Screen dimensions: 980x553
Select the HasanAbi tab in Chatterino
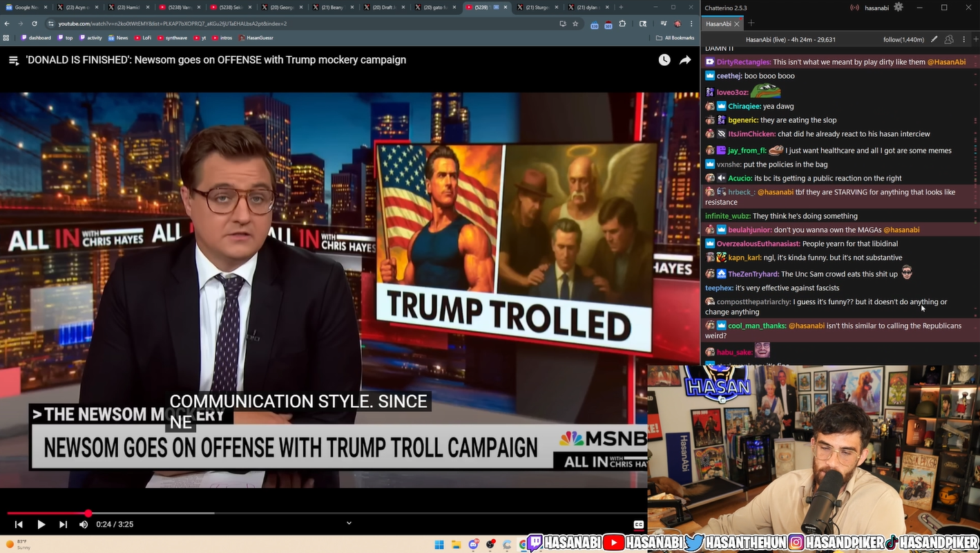click(x=718, y=24)
